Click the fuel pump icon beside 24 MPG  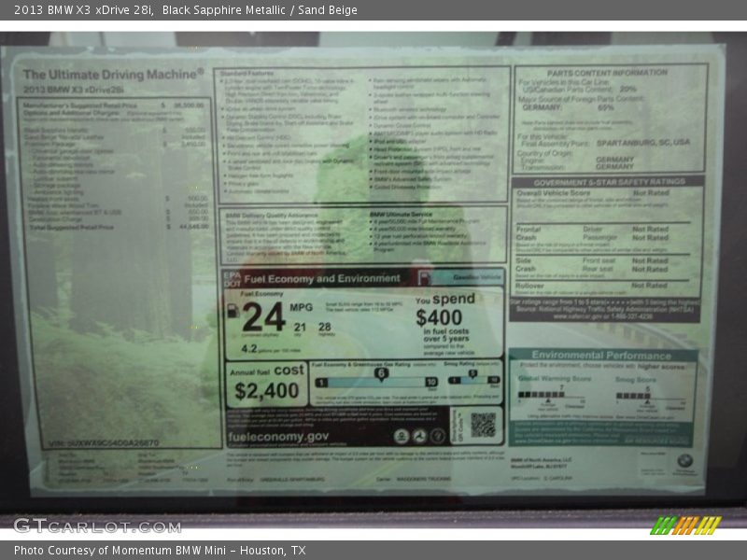pyautogui.click(x=233, y=311)
